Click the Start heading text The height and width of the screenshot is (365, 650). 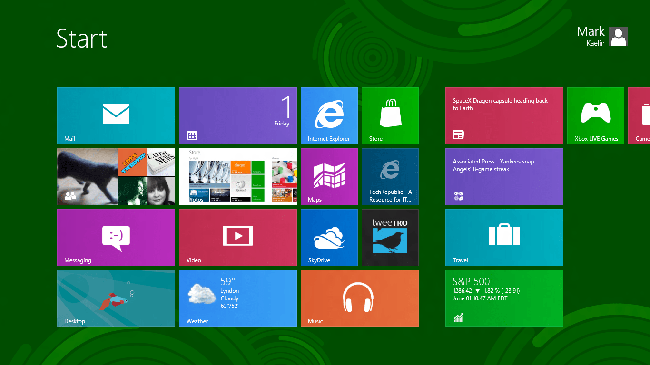pos(82,39)
